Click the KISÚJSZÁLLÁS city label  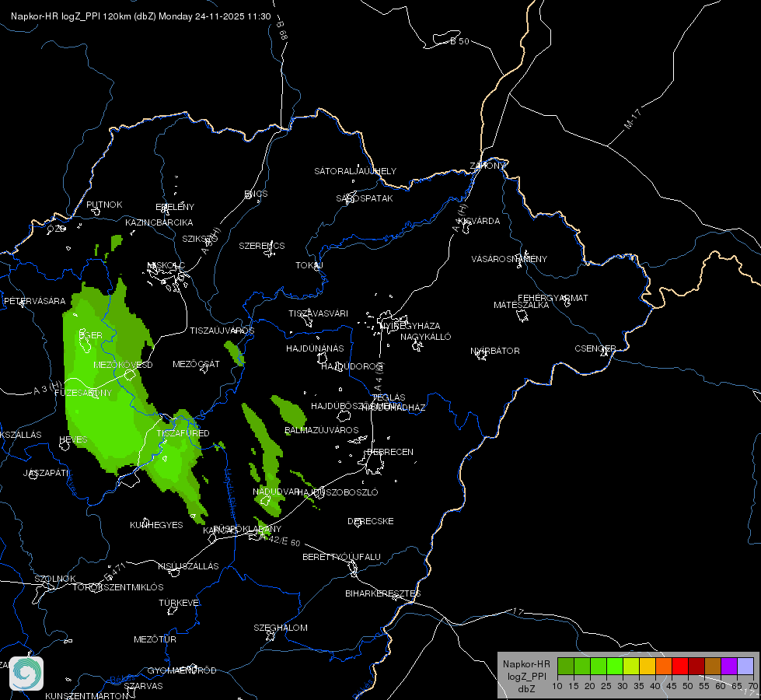[188, 566]
